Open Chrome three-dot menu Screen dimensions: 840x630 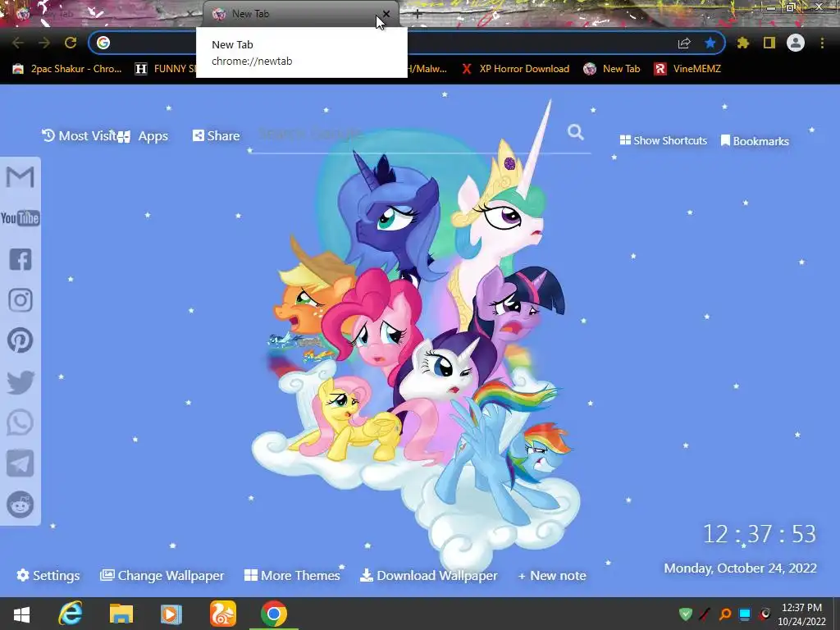point(822,43)
